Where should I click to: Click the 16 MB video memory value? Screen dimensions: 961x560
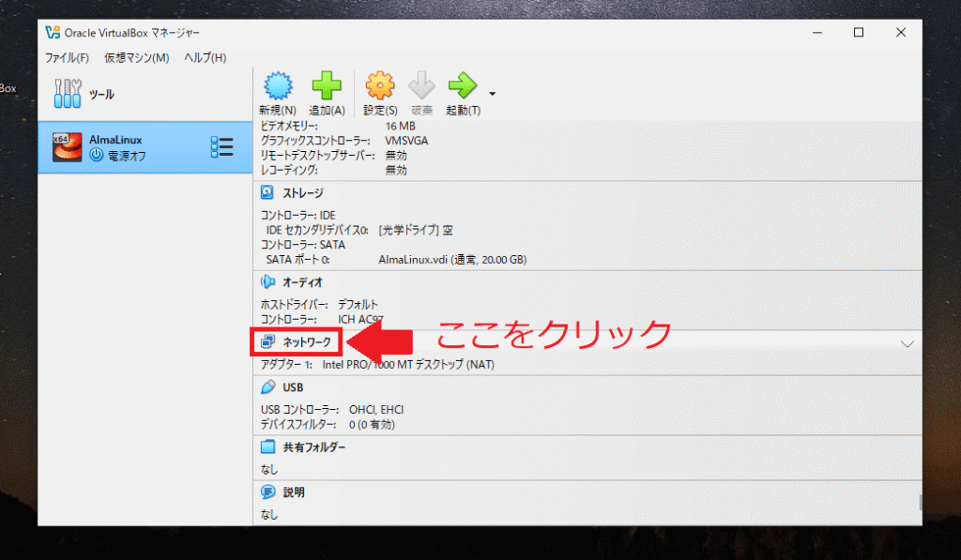pos(400,127)
